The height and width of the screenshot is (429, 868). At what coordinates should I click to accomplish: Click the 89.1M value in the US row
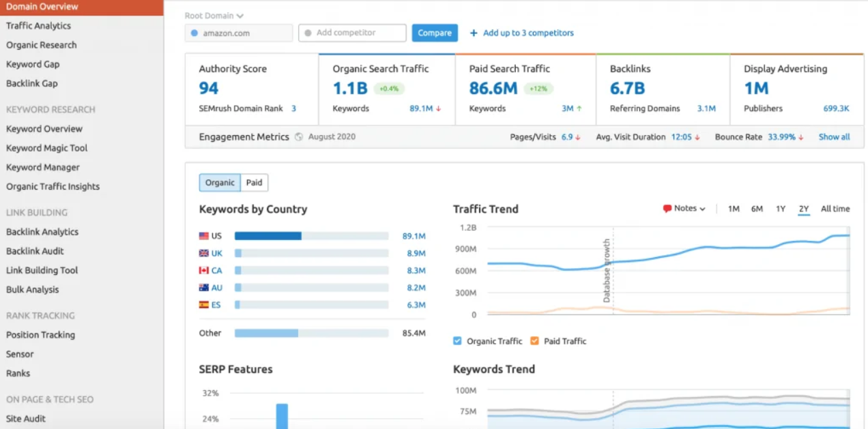(x=414, y=236)
